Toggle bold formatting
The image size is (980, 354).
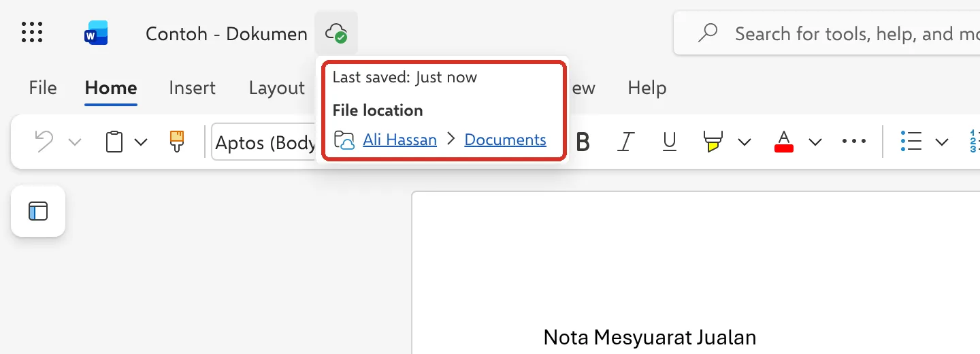point(583,142)
